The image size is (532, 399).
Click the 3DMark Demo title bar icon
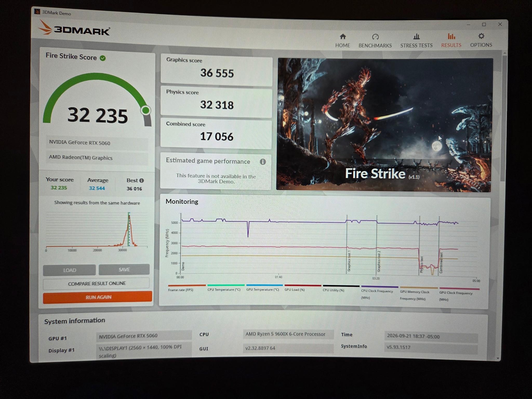point(37,11)
